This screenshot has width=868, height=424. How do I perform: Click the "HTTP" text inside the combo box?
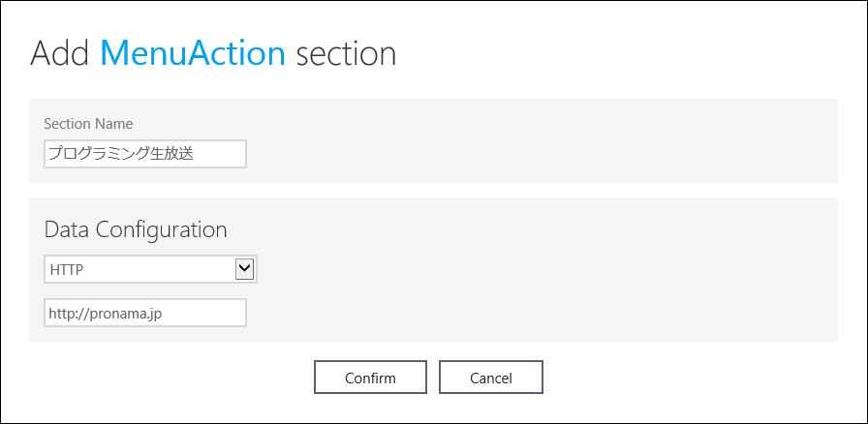(66, 270)
